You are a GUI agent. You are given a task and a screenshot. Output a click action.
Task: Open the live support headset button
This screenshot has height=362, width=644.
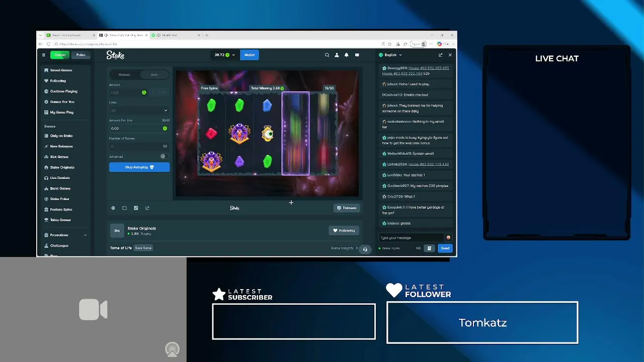(x=365, y=249)
